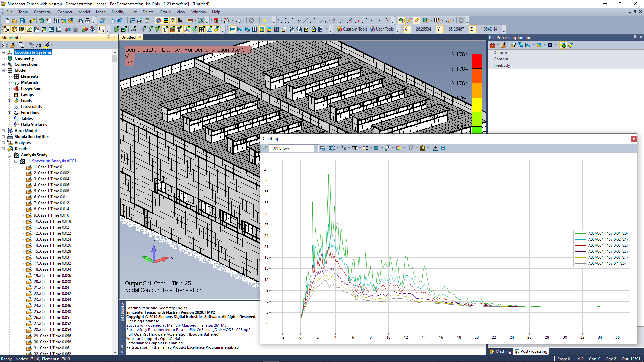
Task: Click the chart options gear icon
Action: point(323,148)
